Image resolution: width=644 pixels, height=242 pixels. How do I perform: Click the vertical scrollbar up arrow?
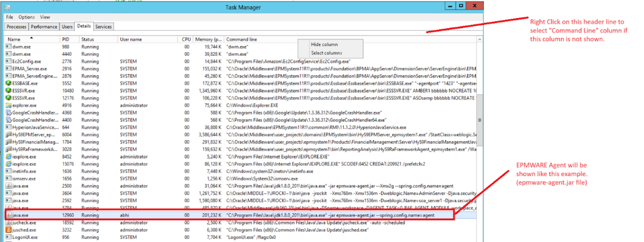click(x=480, y=40)
